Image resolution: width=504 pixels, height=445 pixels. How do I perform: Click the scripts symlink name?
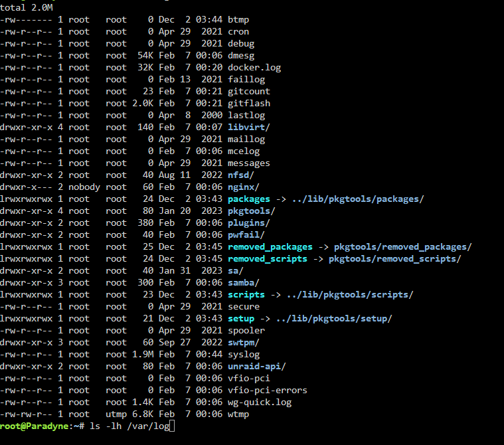tap(246, 294)
